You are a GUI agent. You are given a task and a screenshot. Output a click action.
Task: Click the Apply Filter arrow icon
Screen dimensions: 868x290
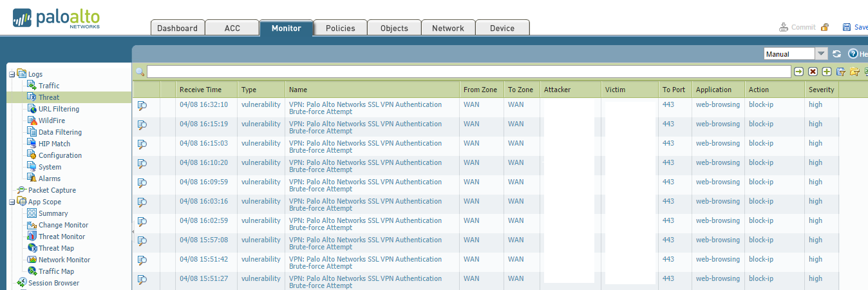(798, 72)
